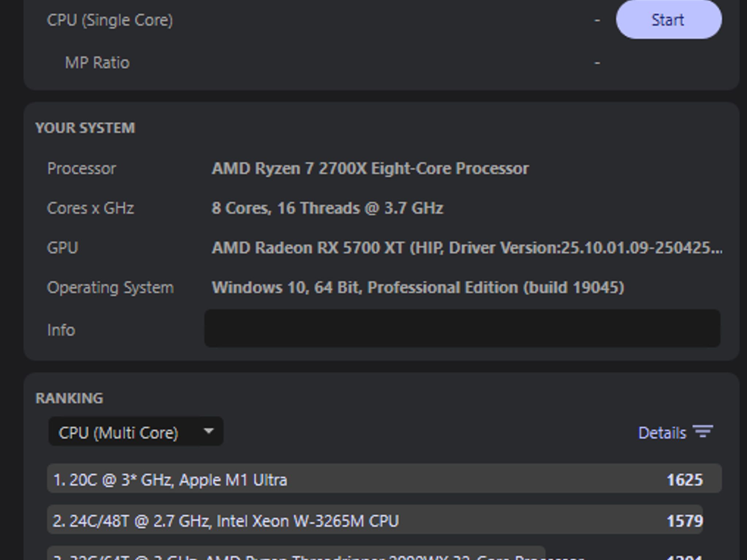747x560 pixels.
Task: Click the Info row label
Action: coord(61,330)
